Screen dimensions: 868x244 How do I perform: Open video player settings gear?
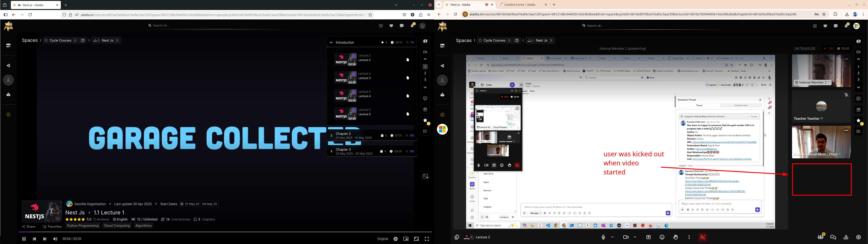tap(396, 239)
